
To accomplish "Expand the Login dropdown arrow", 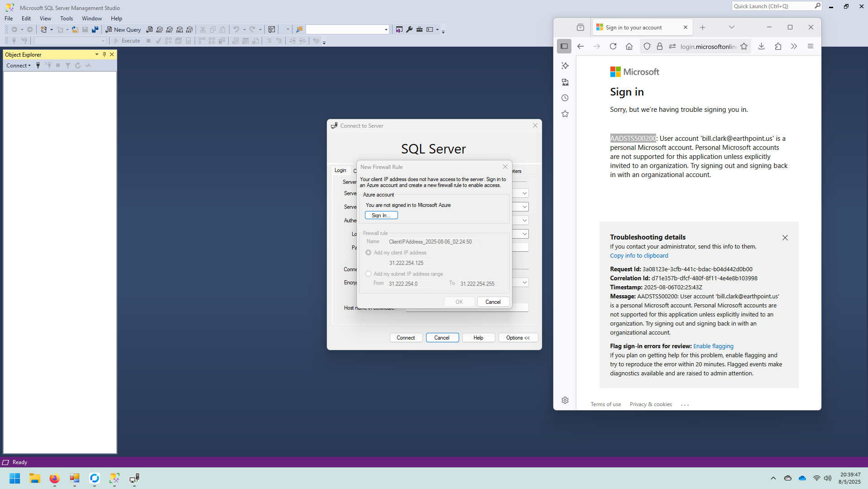I will click(524, 234).
